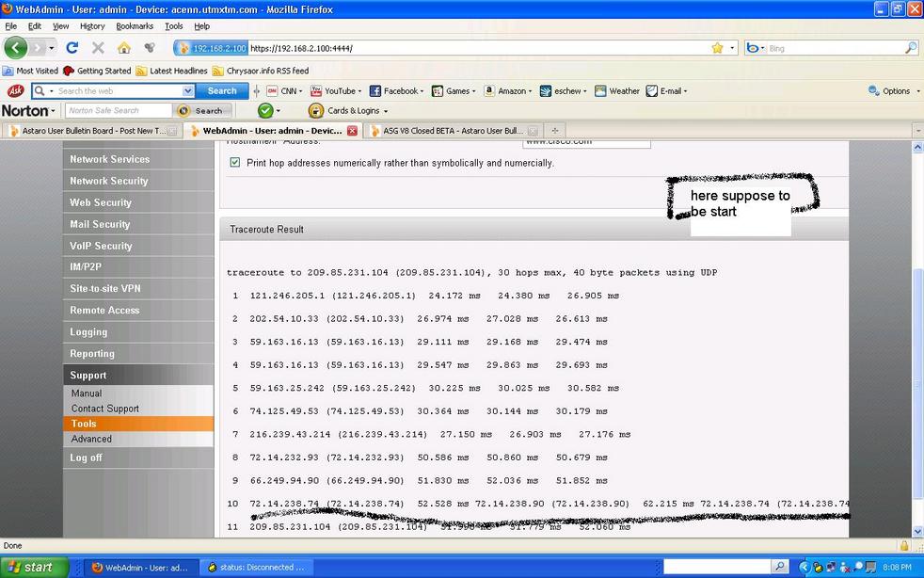Click in the Norton Safe Search field
Viewport: 924px width, 578px height.
(x=119, y=110)
